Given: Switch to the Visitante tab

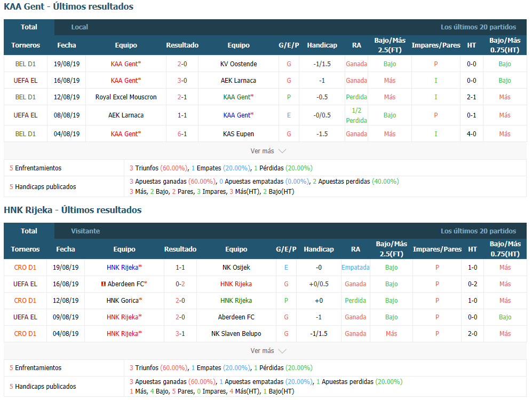Looking at the screenshot, I should coord(85,231).
